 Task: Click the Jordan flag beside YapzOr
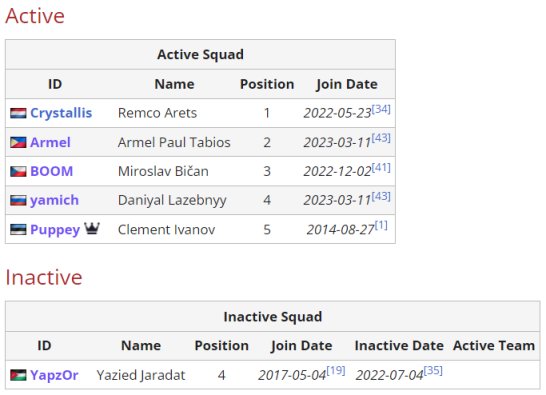point(18,375)
